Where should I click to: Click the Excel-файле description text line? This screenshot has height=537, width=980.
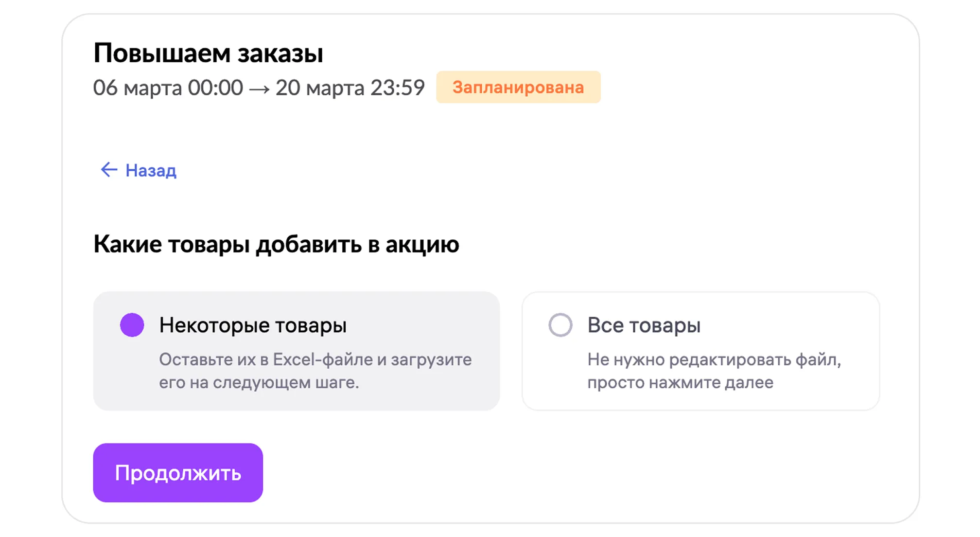pyautogui.click(x=315, y=359)
